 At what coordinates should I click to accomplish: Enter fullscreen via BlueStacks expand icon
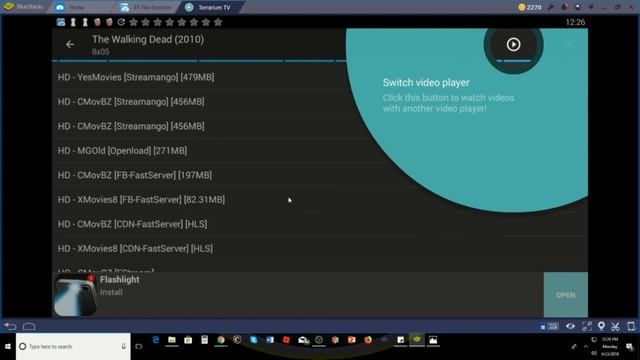(x=587, y=326)
